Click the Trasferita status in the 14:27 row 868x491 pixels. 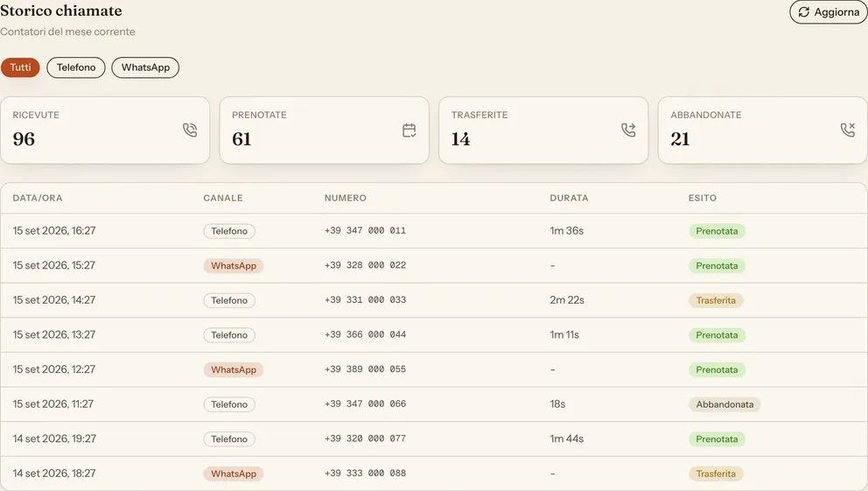click(716, 300)
